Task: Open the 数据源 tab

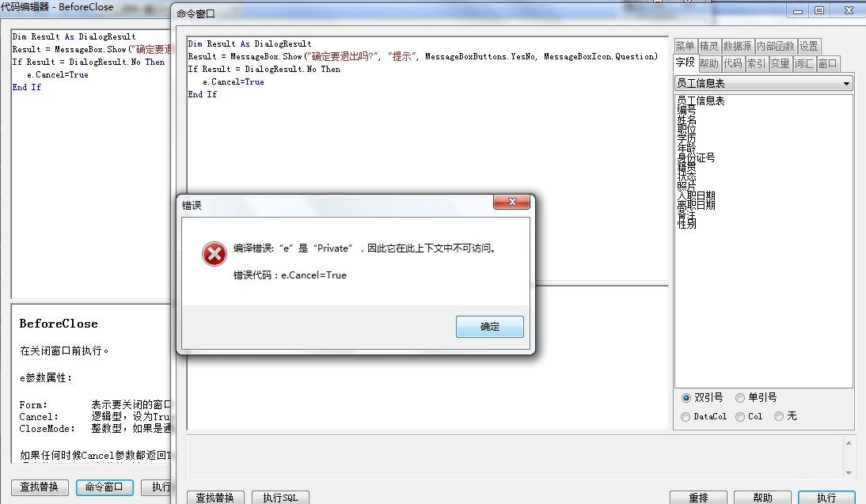Action: [x=737, y=46]
